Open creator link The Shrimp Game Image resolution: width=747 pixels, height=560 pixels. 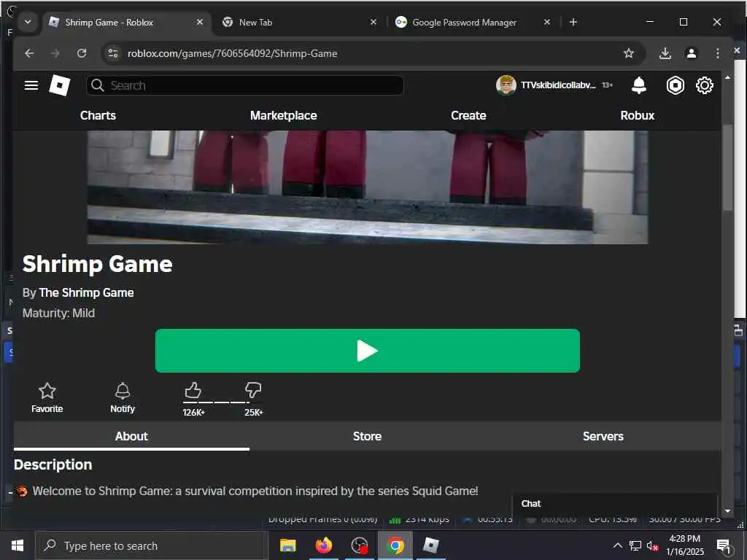pyautogui.click(x=86, y=292)
